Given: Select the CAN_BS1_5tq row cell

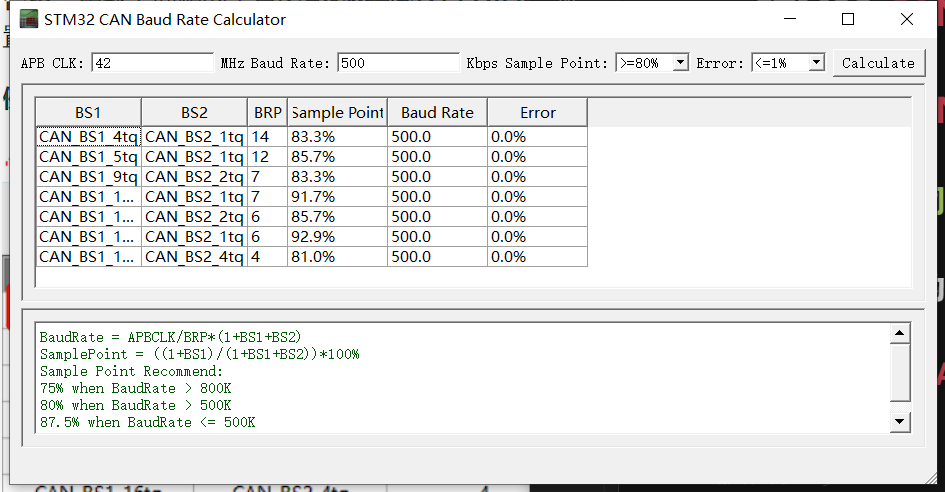Looking at the screenshot, I should pyautogui.click(x=89, y=157).
